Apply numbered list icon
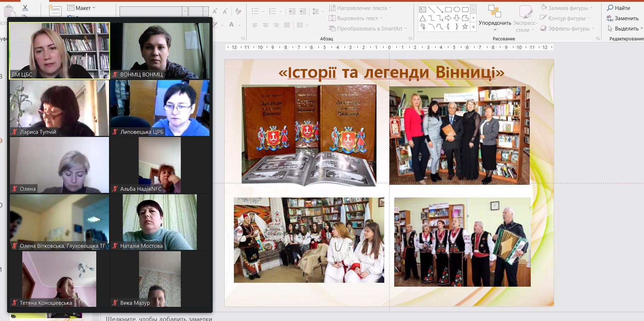This screenshot has height=321, width=644. coord(272,11)
